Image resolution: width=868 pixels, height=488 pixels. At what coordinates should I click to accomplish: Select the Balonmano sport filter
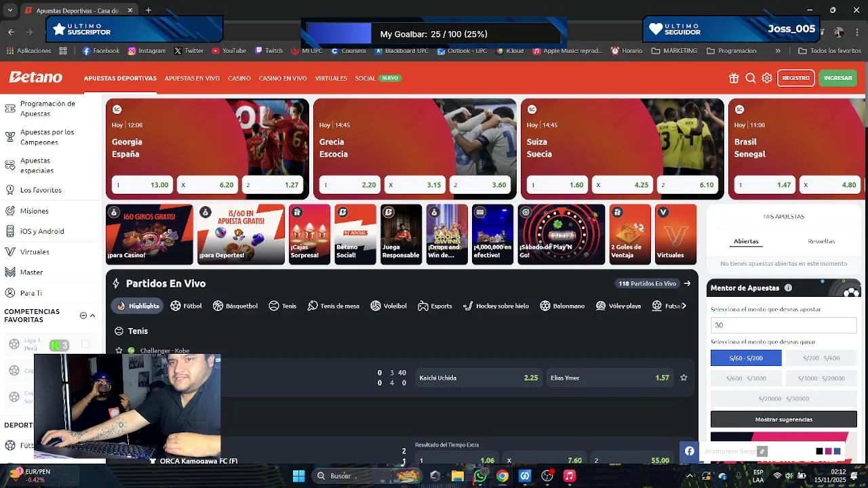(x=562, y=306)
